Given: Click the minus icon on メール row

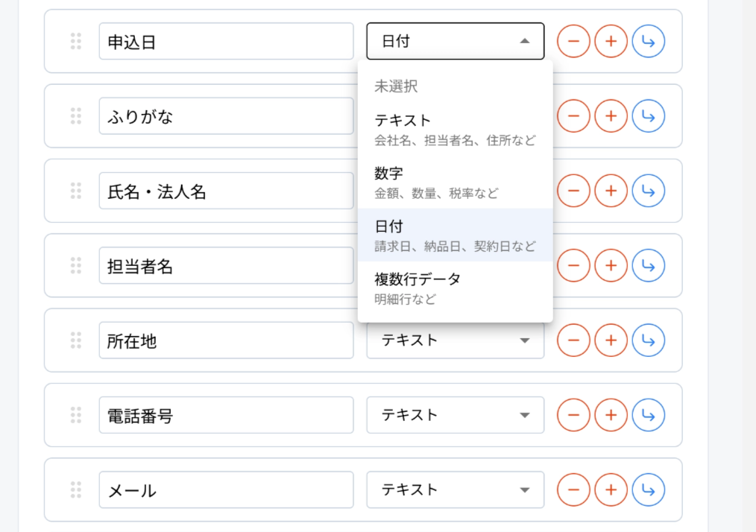Looking at the screenshot, I should [x=573, y=490].
